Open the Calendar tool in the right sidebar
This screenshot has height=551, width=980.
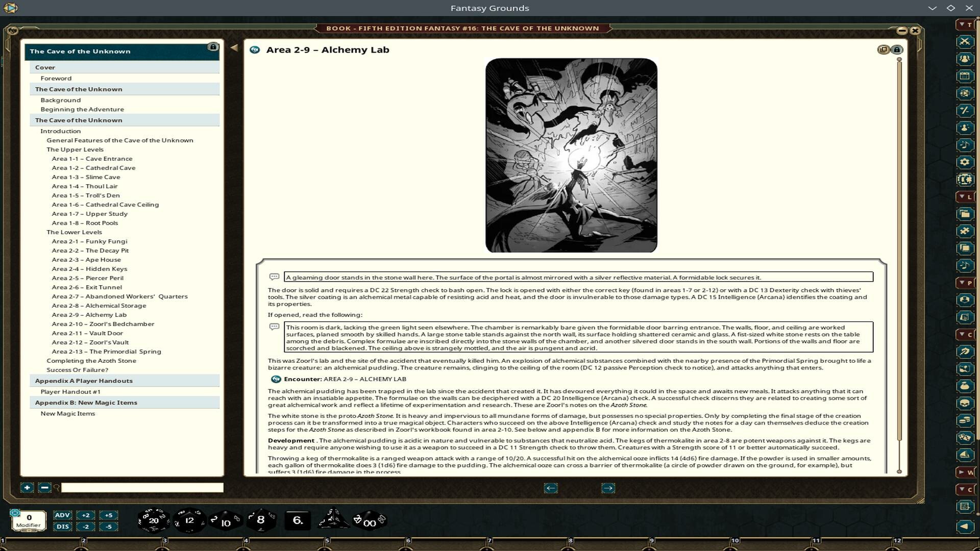tap(966, 76)
